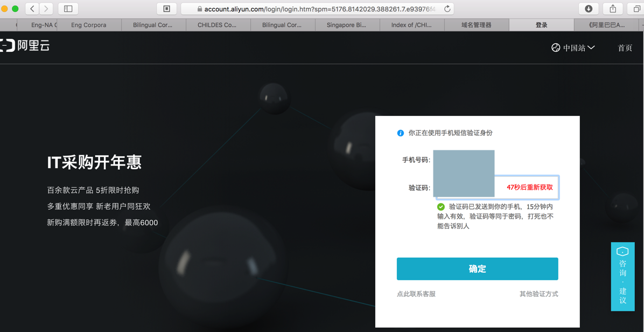Viewport: 644px width, 332px height.
Task: Select the 登录 tab
Action: [541, 25]
